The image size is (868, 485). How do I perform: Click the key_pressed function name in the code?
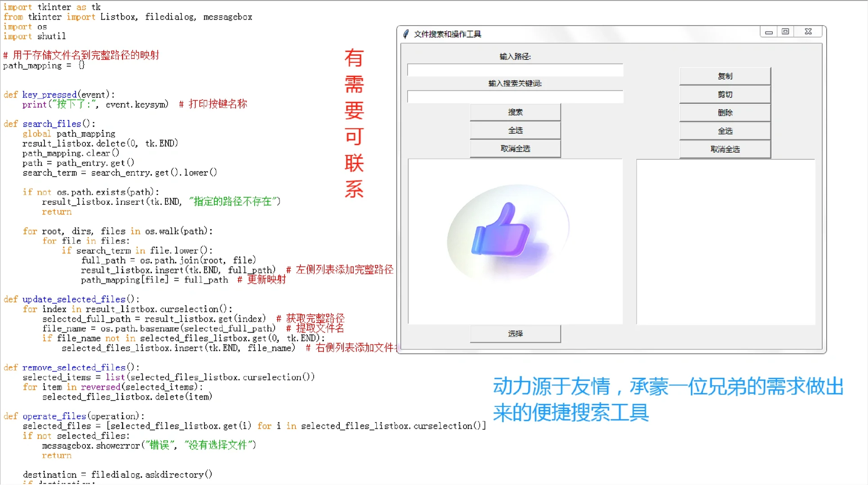click(x=49, y=94)
